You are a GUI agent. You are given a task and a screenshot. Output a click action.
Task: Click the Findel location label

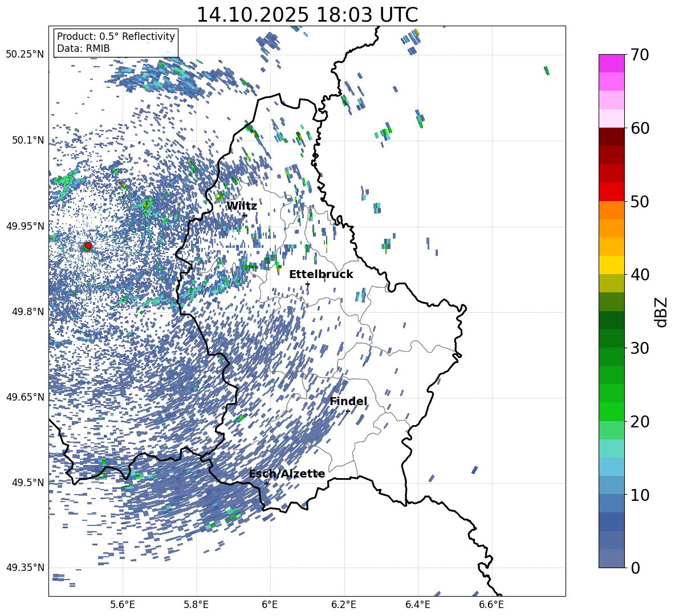click(x=348, y=401)
